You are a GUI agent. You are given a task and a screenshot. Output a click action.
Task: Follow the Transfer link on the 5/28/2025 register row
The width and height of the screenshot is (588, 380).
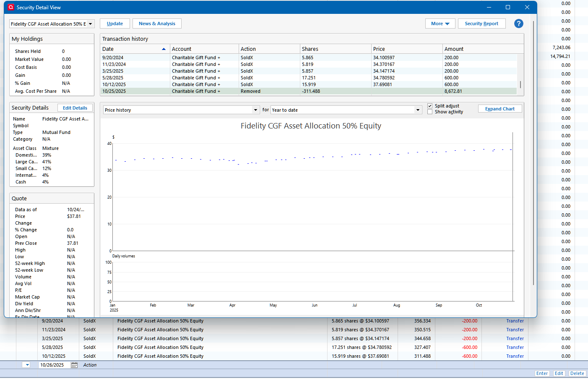click(x=515, y=347)
